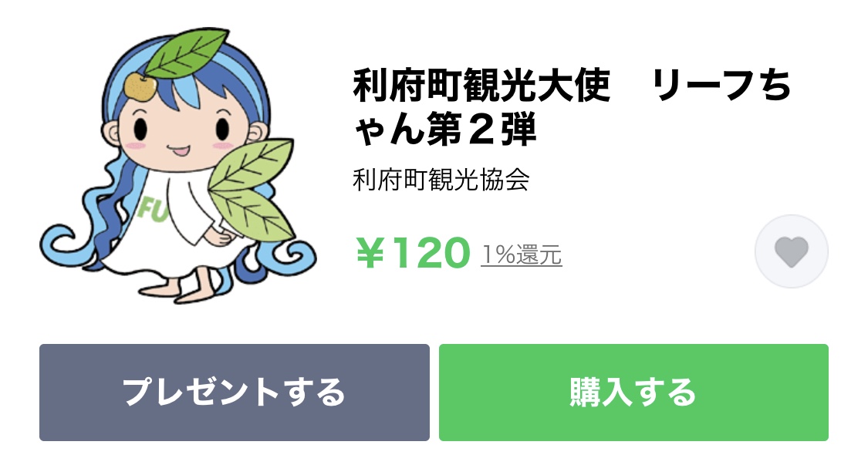Click the green leaf on the character's head

[187, 52]
